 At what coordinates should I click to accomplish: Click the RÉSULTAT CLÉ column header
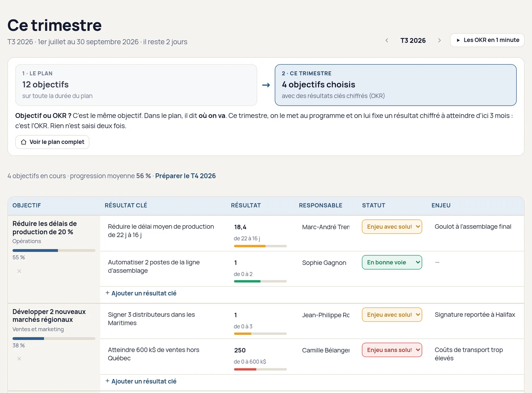[x=126, y=205]
